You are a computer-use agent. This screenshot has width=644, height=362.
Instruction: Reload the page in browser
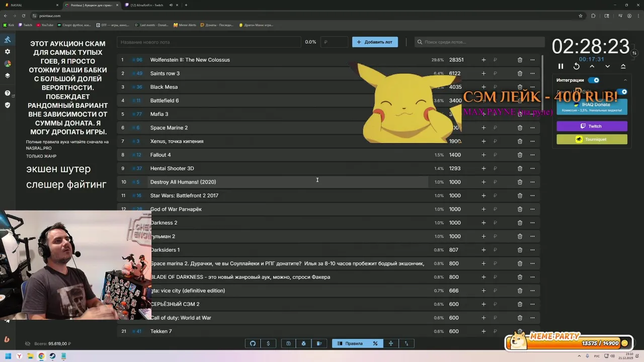(x=23, y=16)
